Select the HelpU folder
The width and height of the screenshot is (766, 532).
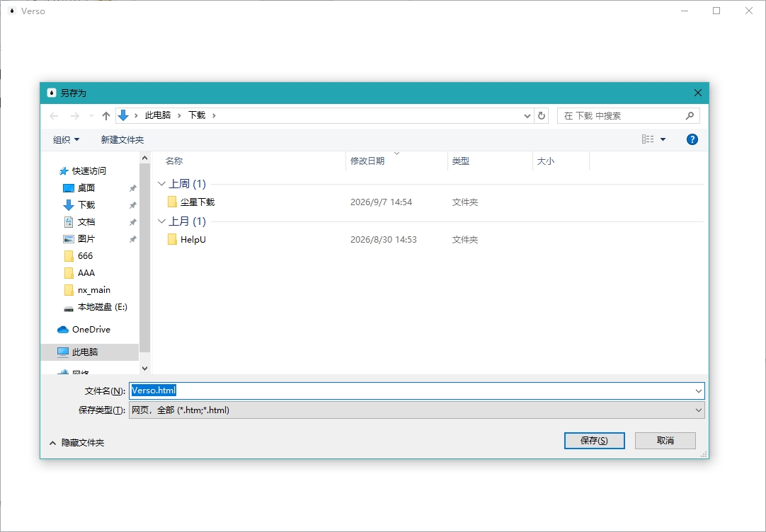click(x=193, y=240)
